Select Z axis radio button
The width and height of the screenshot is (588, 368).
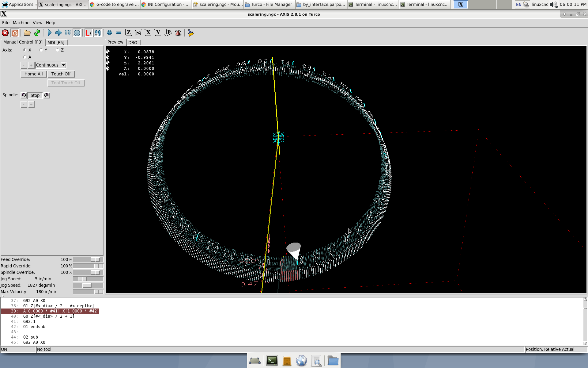[57, 50]
